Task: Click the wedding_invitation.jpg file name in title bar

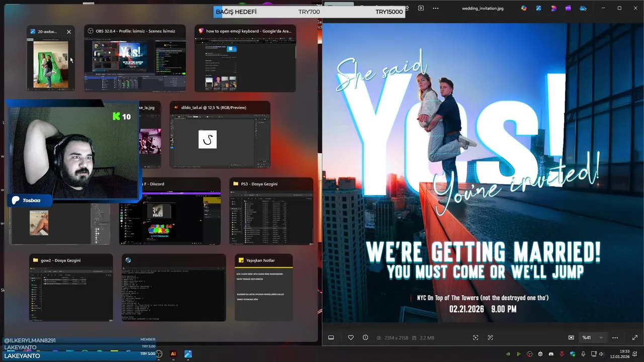Action: [482, 8]
